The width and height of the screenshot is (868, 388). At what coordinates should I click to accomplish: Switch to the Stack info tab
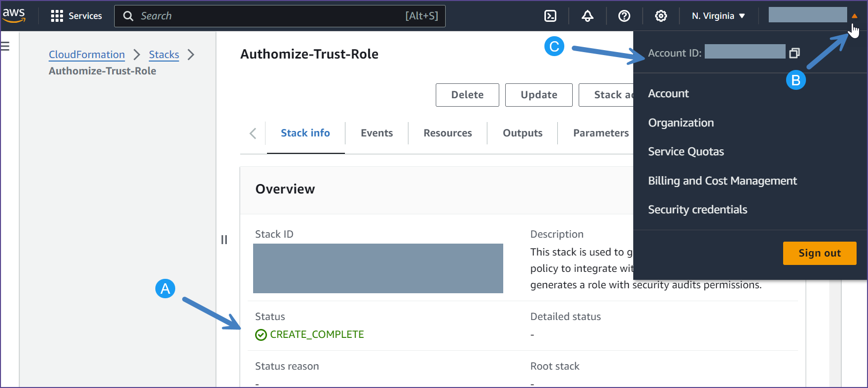tap(305, 133)
